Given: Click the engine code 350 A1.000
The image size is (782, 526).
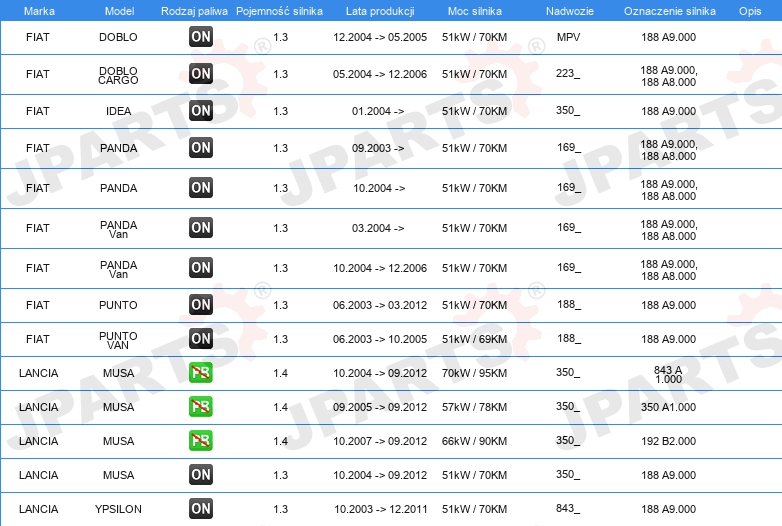Looking at the screenshot, I should tap(668, 407).
